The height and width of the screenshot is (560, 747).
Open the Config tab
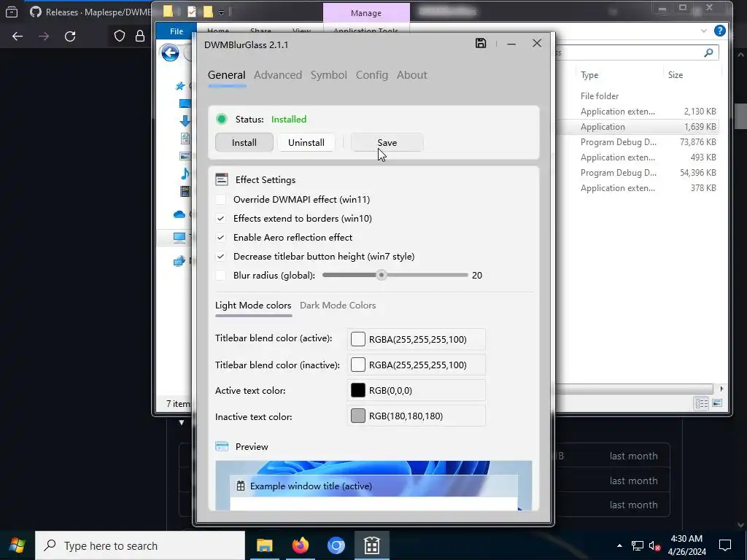tap(371, 75)
